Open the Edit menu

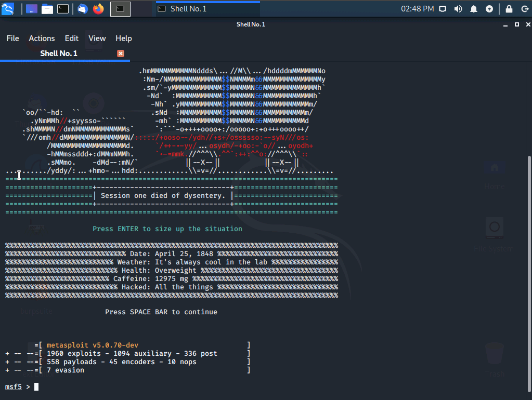pos(72,38)
